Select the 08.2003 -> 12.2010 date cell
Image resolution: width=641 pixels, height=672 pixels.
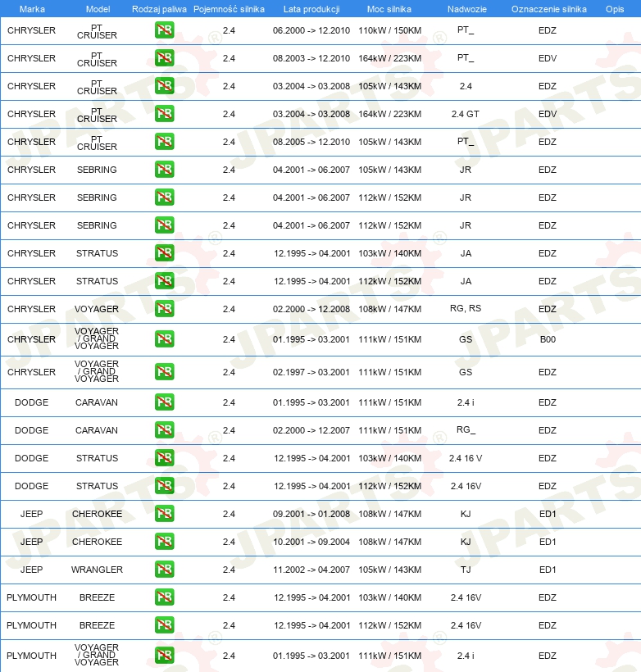311,58
